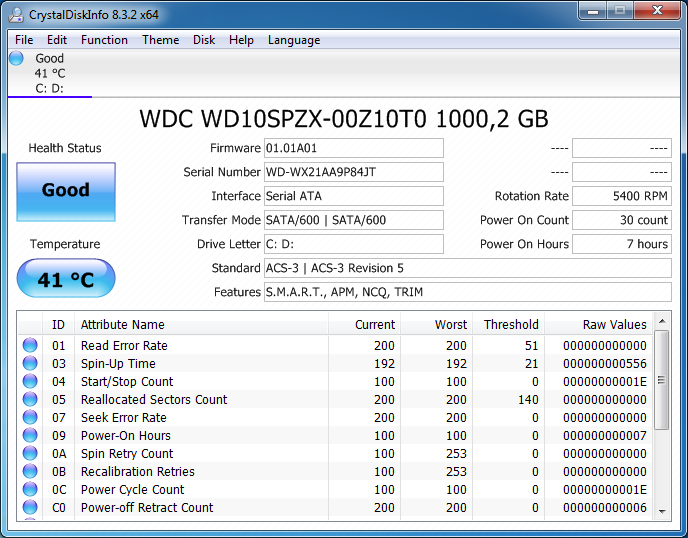Click raw value 000000000007
Image resolution: width=688 pixels, height=538 pixels.
pyautogui.click(x=605, y=435)
